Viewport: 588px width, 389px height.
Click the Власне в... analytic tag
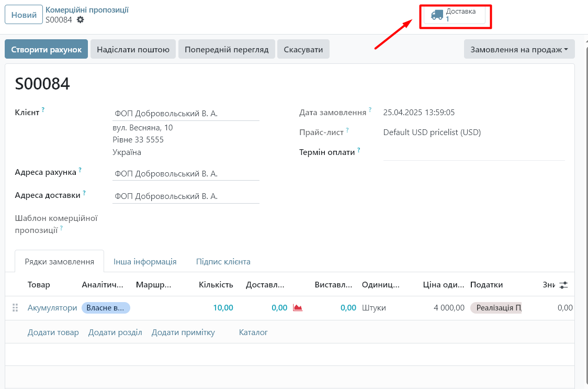pyautogui.click(x=106, y=308)
